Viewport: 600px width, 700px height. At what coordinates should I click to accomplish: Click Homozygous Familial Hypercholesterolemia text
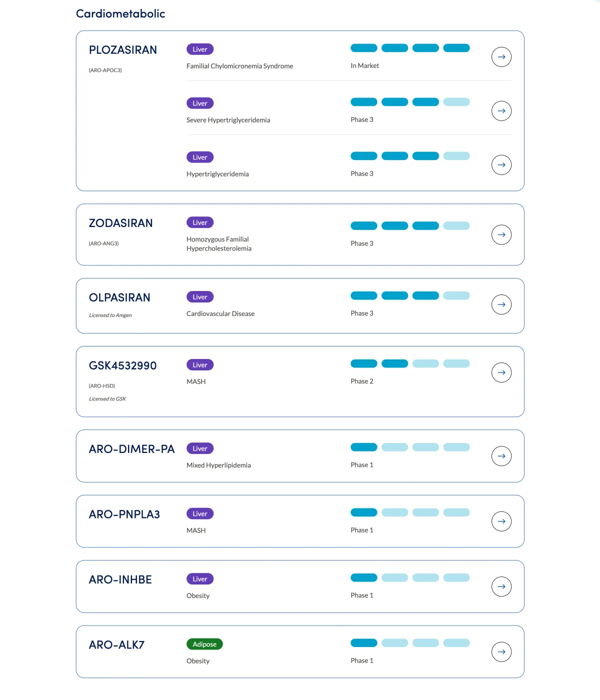click(219, 244)
